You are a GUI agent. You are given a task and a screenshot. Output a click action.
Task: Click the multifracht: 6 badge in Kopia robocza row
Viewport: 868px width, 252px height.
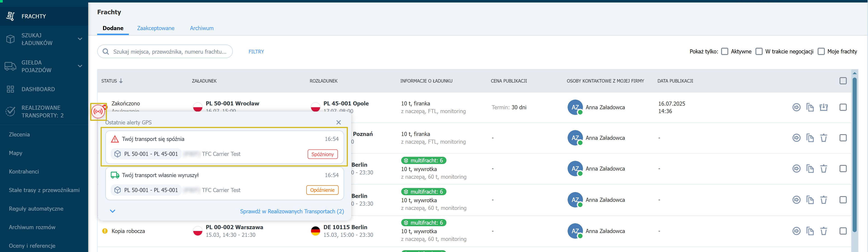(x=424, y=223)
